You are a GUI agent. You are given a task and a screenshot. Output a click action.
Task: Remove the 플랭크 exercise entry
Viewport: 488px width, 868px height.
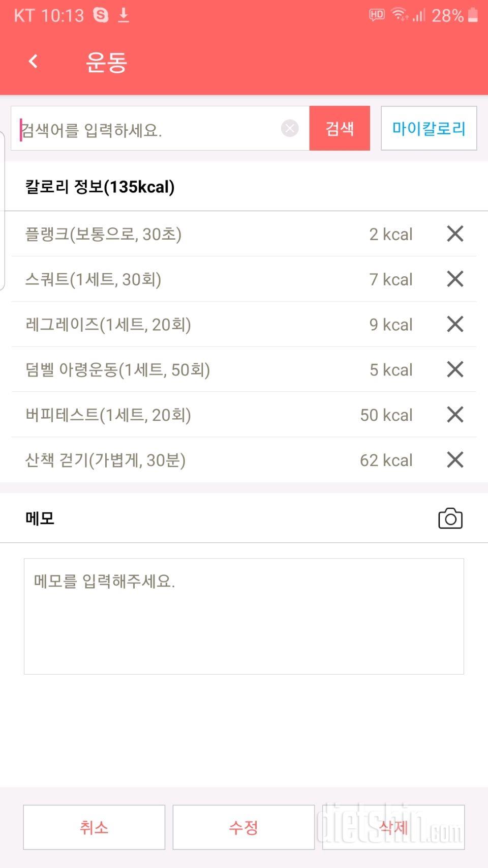[x=455, y=234]
